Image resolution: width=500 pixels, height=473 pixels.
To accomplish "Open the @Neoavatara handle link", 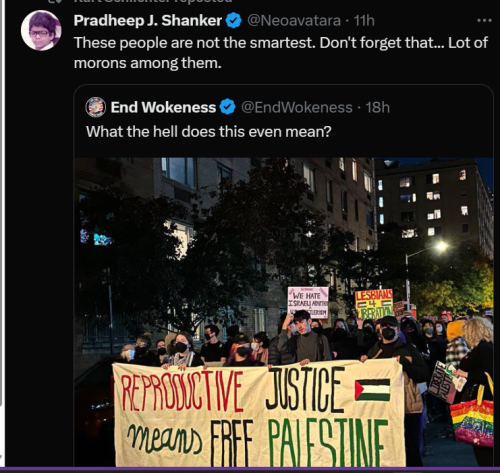I will click(x=294, y=21).
